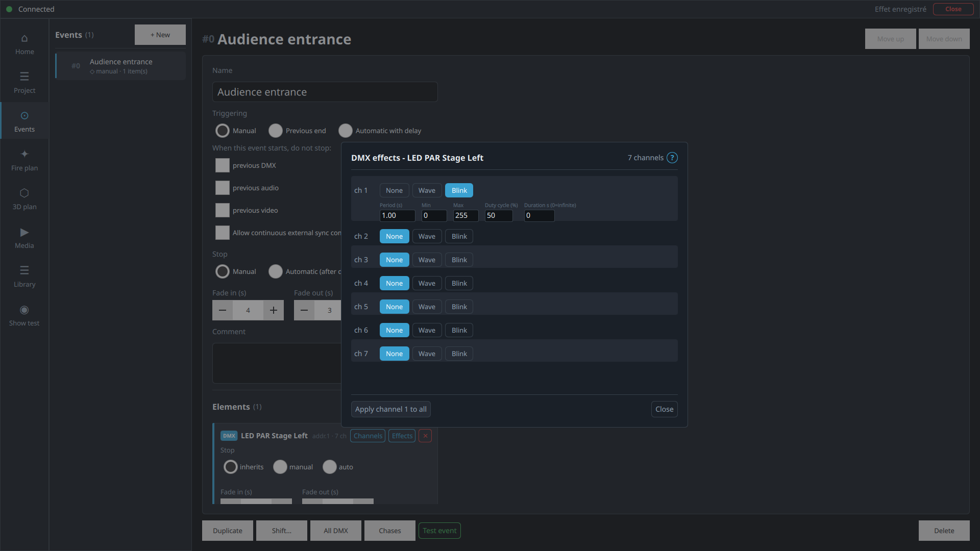The image size is (980, 551).
Task: Click the Delete event button
Action: tap(944, 531)
